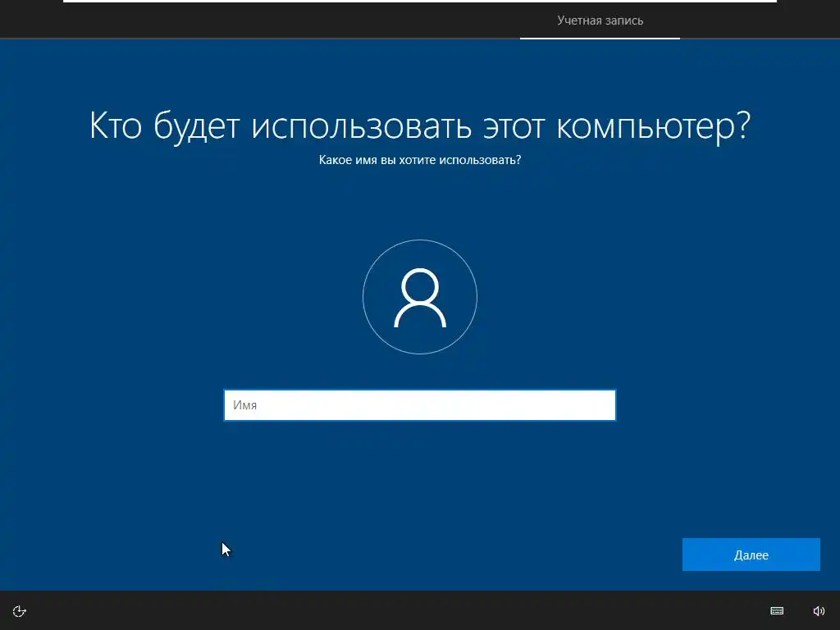Screen dimensions: 840x630
Task: Open the Учетная запись tab
Action: (x=600, y=21)
